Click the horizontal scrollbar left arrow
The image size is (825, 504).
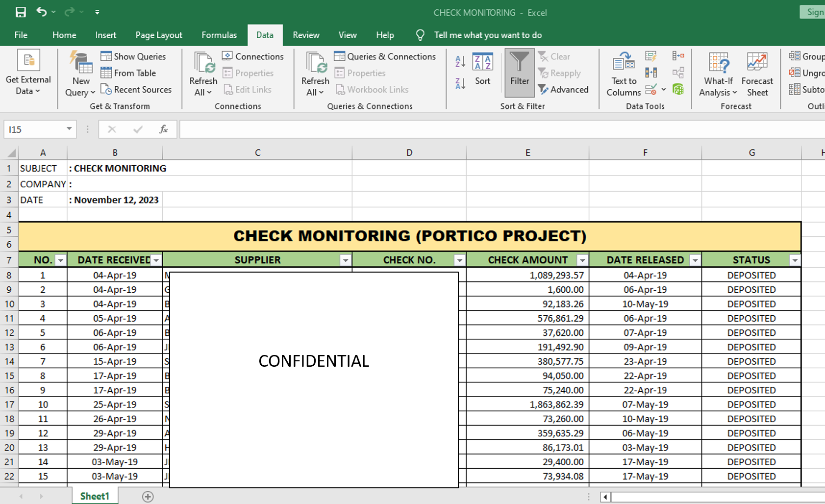click(x=605, y=497)
